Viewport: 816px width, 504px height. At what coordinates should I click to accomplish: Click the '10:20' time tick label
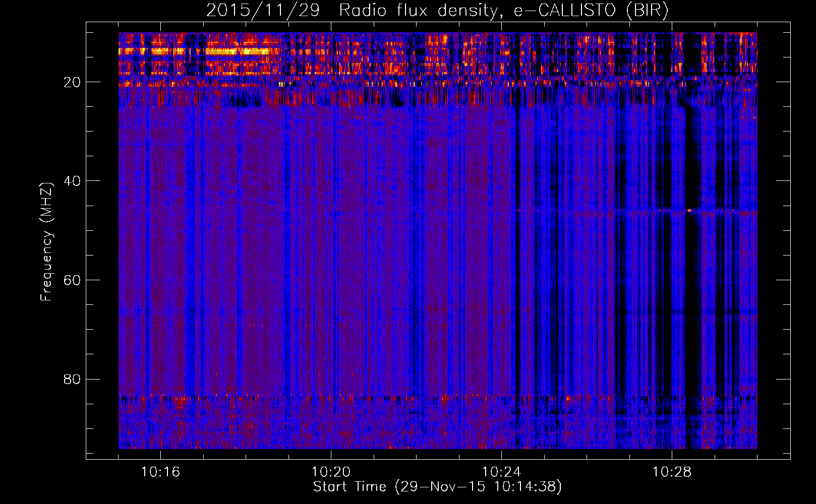(331, 472)
